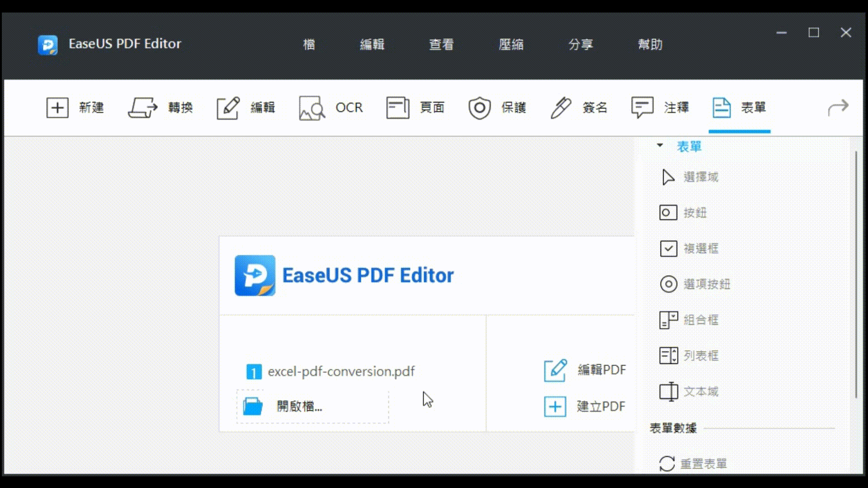
Task: Launch the OCR image-search icon
Action: (312, 108)
